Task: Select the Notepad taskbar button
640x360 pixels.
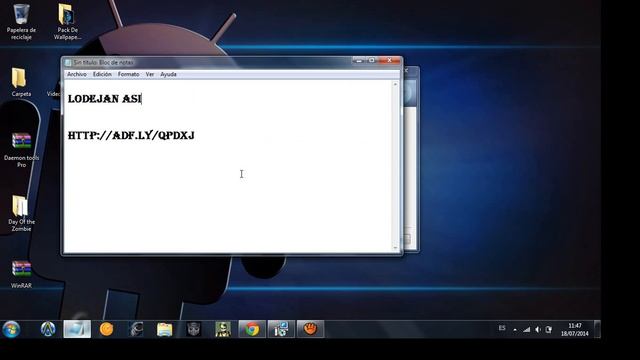Action: tap(77, 329)
